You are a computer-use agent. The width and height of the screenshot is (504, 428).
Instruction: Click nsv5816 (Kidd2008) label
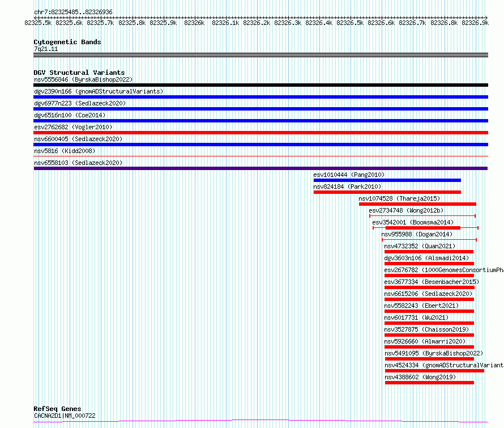pos(65,151)
